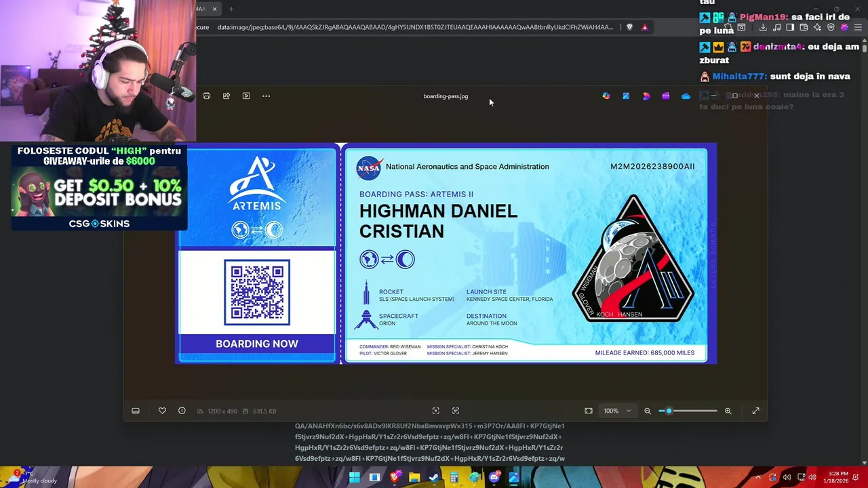This screenshot has width=868, height=488.
Task: Click the browser address bar data URL
Action: pos(415,27)
